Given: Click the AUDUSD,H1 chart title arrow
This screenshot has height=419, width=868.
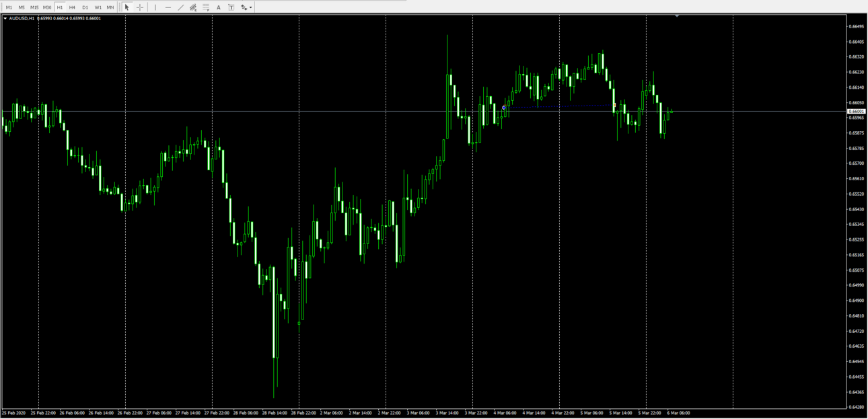Looking at the screenshot, I should tap(5, 19).
